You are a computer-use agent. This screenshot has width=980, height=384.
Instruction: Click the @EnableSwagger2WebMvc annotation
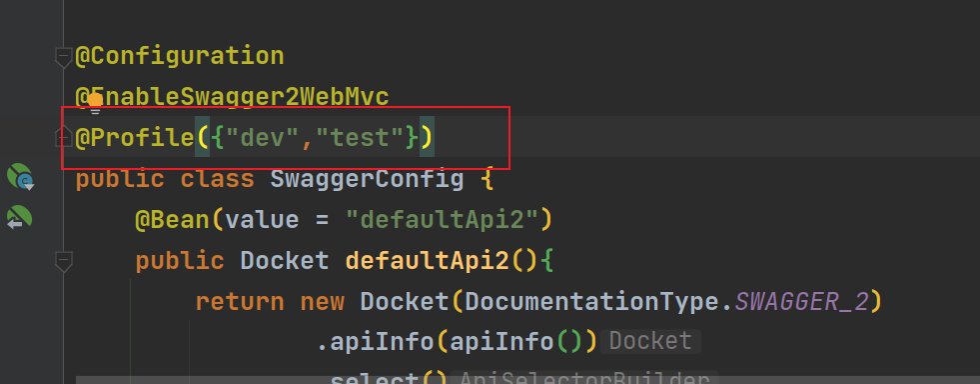coord(232,97)
